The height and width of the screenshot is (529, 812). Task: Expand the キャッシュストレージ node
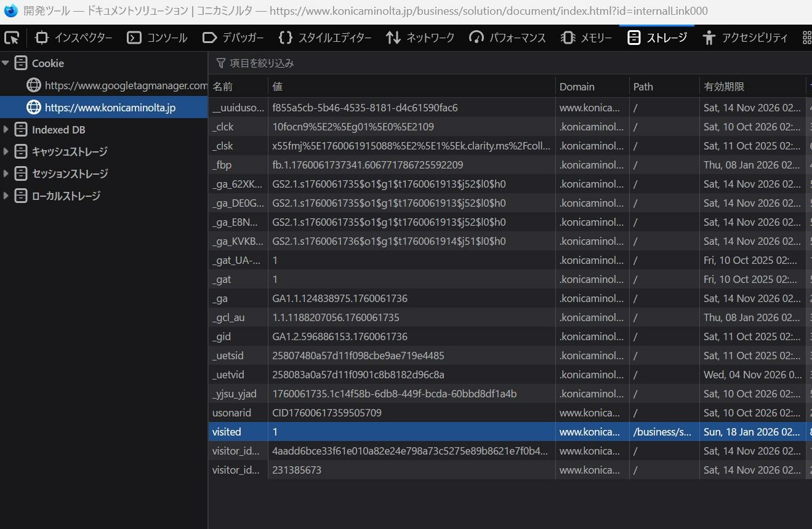click(6, 151)
